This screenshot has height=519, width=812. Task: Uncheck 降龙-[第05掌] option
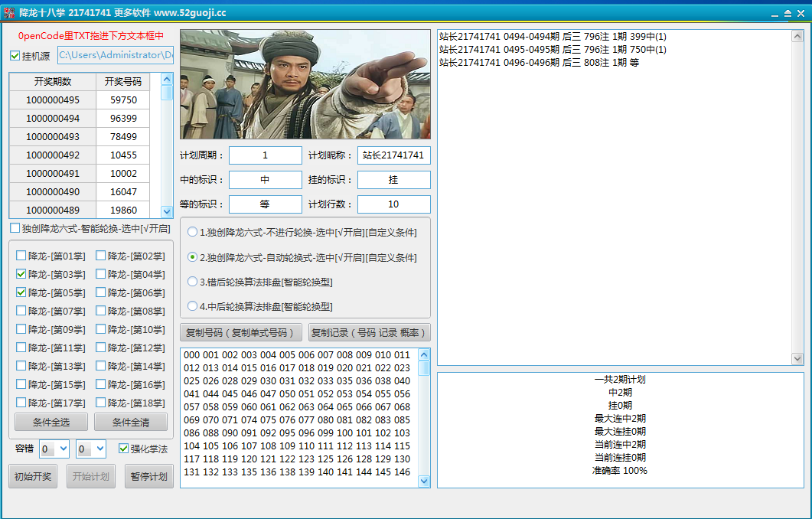[21, 292]
